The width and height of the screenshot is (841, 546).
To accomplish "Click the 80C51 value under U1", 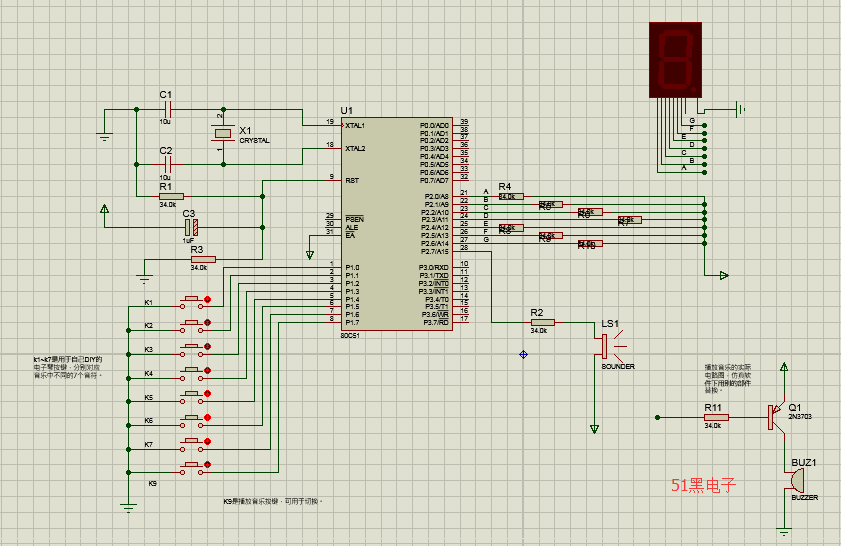I will click(x=350, y=336).
